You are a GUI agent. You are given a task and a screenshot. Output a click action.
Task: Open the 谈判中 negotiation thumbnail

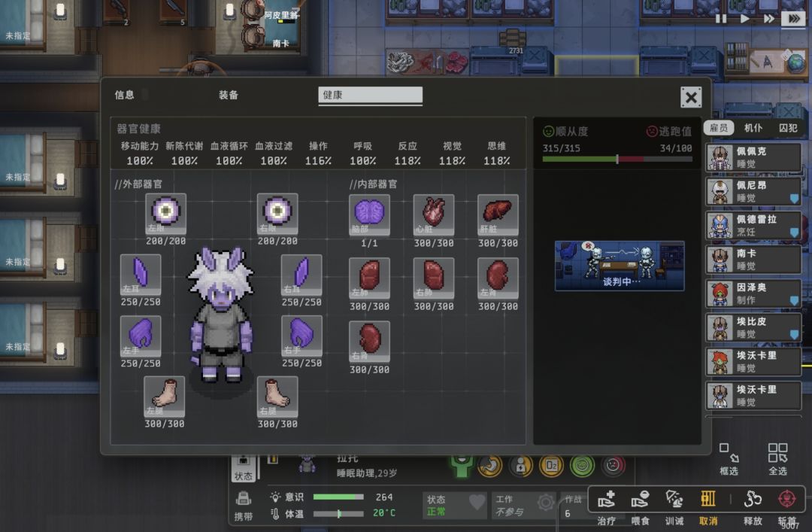click(x=620, y=266)
